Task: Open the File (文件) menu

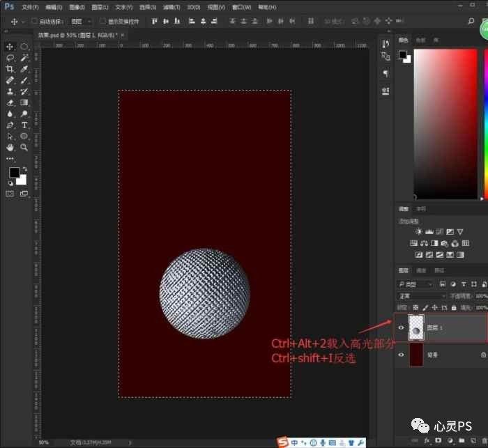Action: 30,7
